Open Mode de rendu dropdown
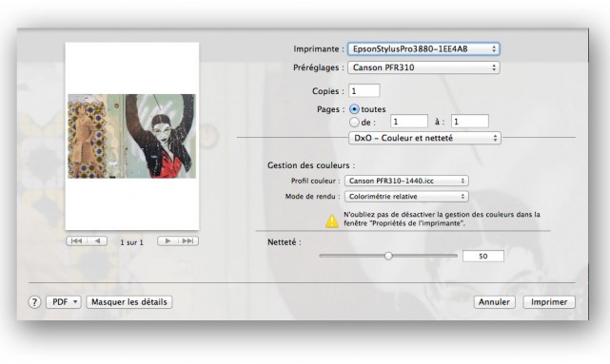 (x=406, y=197)
